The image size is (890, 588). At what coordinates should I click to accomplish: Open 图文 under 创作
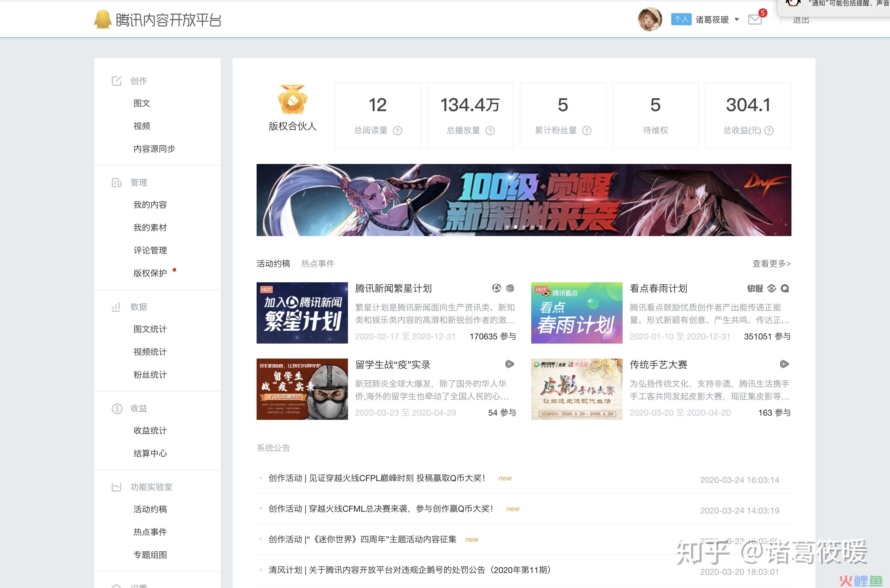click(142, 103)
